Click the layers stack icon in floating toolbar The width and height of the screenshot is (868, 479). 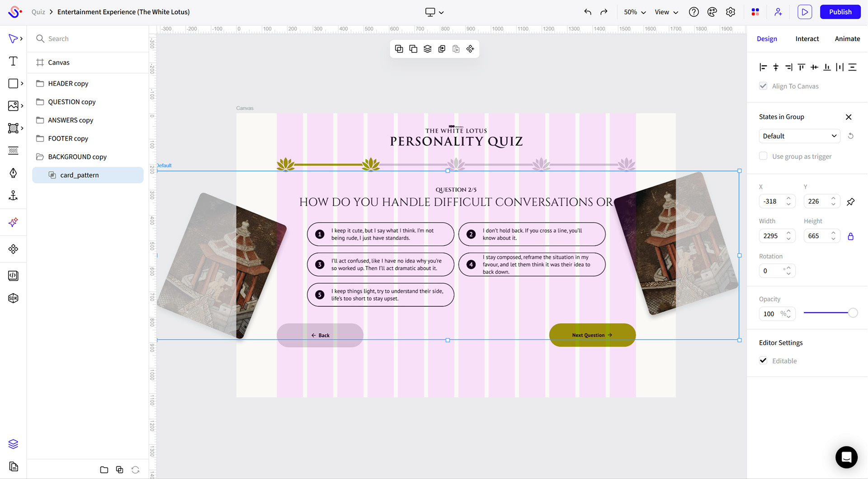(427, 49)
